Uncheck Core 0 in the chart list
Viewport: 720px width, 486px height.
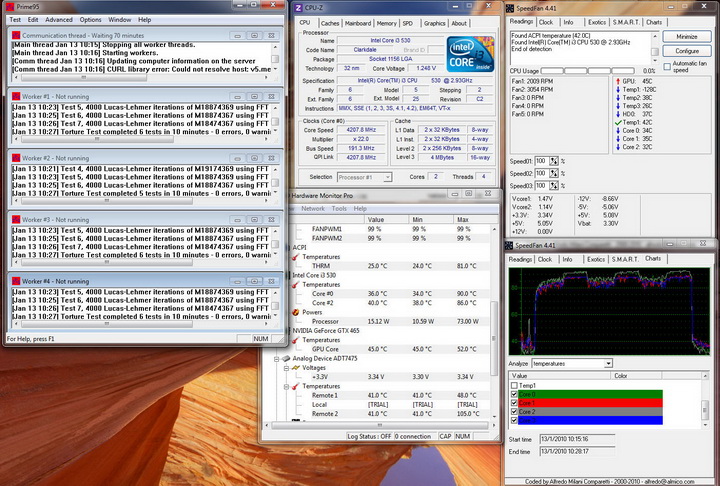[x=515, y=394]
